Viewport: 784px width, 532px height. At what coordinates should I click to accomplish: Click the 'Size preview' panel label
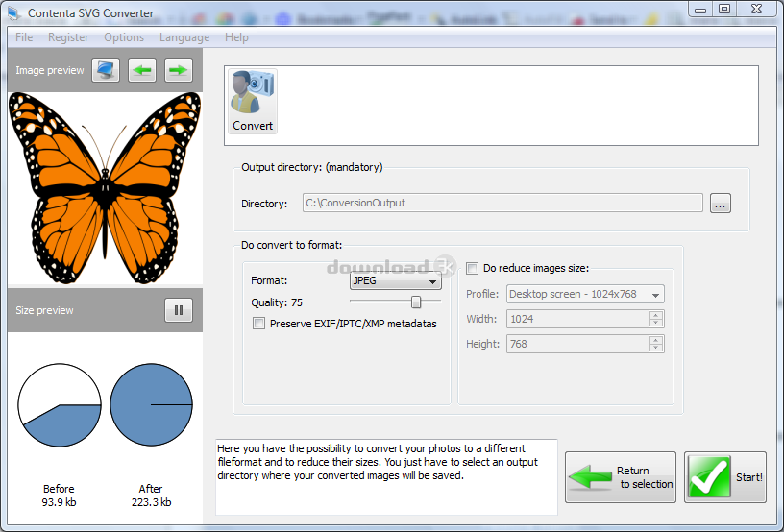[44, 310]
